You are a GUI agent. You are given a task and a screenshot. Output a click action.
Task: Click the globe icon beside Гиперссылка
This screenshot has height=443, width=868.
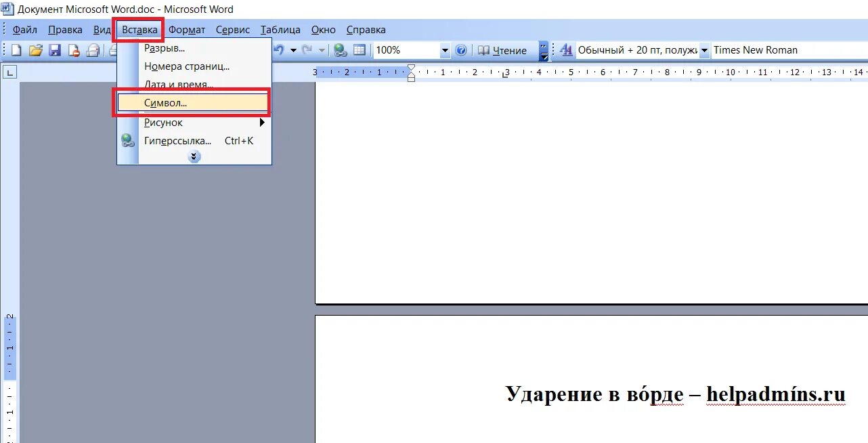[x=127, y=141]
